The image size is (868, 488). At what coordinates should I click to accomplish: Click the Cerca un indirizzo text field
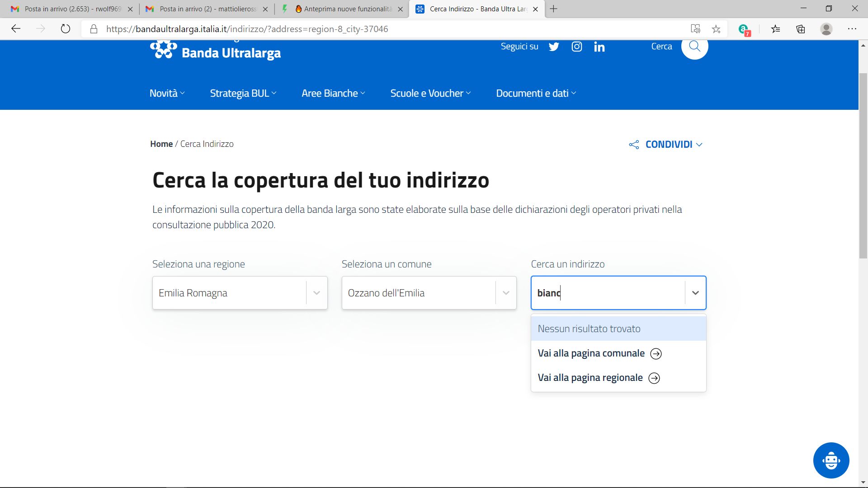pos(608,293)
